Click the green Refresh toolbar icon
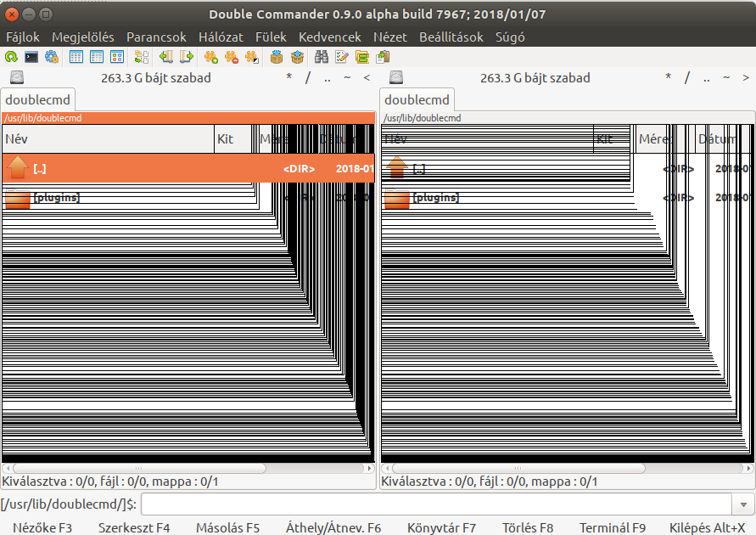Image resolution: width=756 pixels, height=535 pixels. tap(11, 57)
